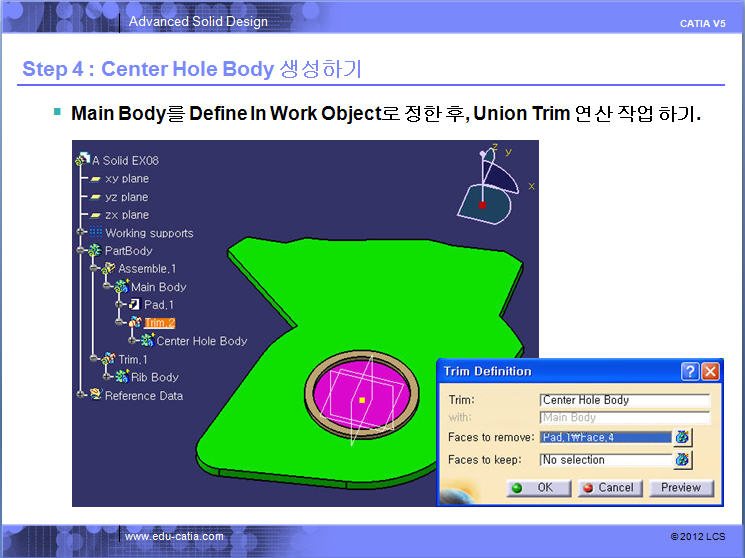The width and height of the screenshot is (745, 558).
Task: Click the A Solid EX08 root part icon
Action: click(81, 160)
